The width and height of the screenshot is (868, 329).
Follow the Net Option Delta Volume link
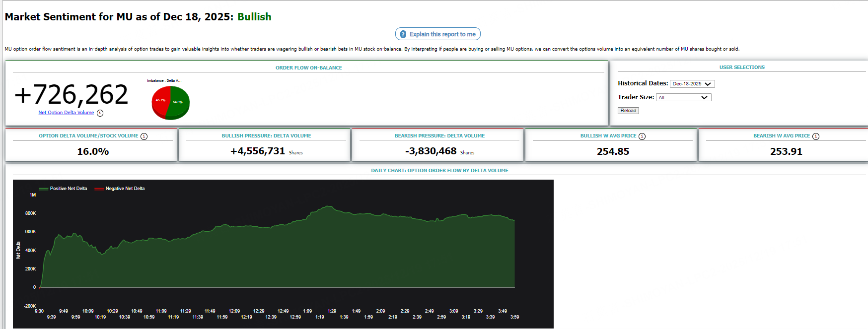point(66,113)
